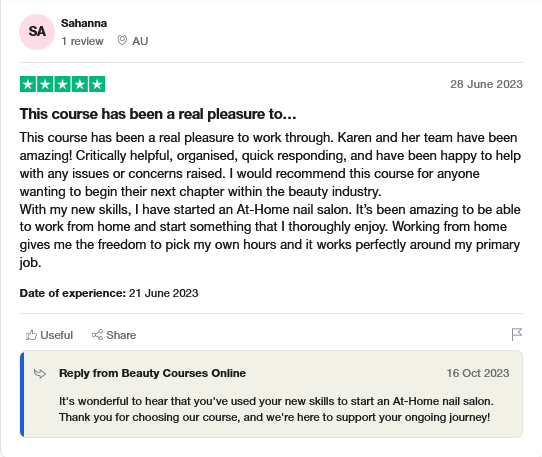Click the reply arrow icon in company response
The height and width of the screenshot is (457, 542).
40,373
